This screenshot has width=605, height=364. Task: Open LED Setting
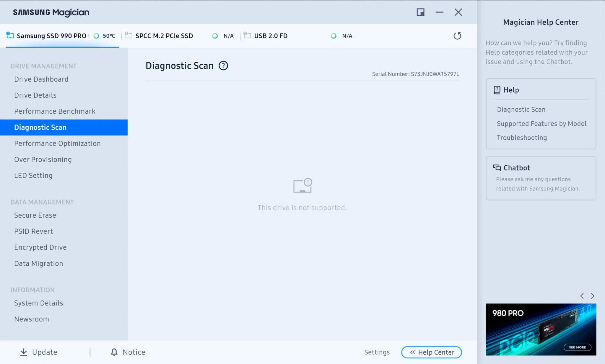click(x=64, y=175)
